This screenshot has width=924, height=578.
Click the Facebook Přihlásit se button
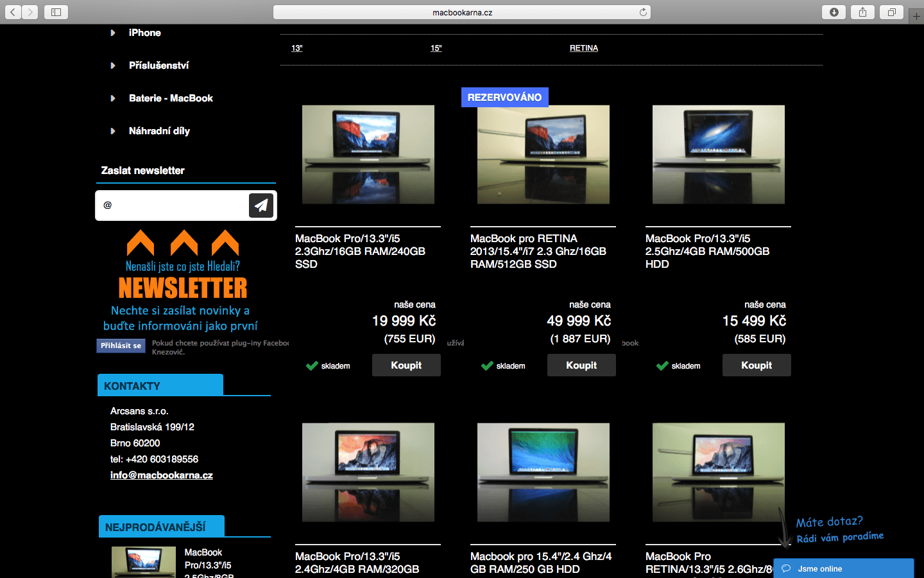pos(121,346)
